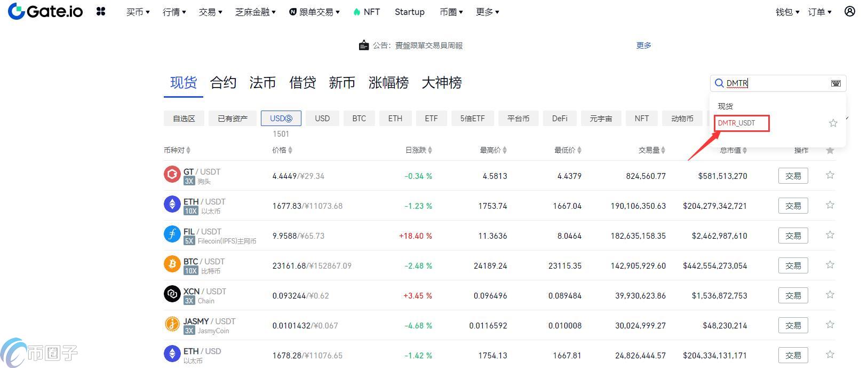The height and width of the screenshot is (368, 868).
Task: Open the virtual keyboard icon in search box
Action: 835,83
